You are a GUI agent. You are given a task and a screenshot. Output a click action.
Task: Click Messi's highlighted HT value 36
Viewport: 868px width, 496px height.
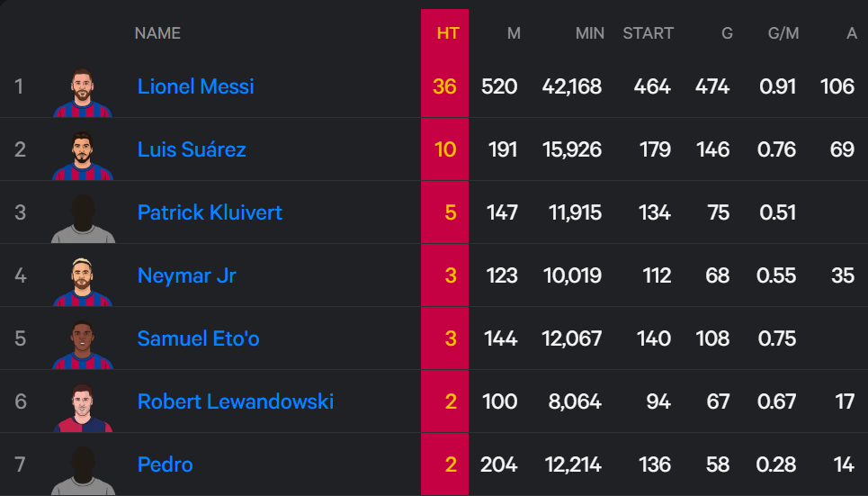[x=444, y=86]
